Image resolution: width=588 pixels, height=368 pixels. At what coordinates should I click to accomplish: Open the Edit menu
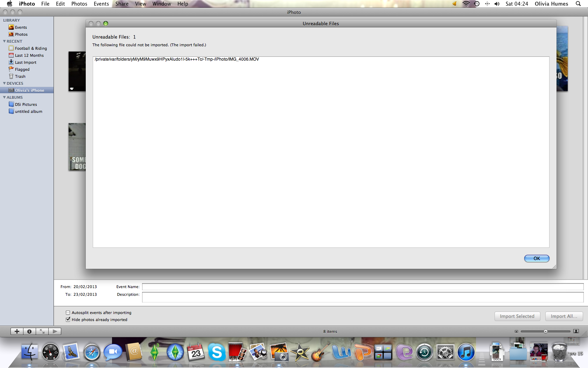pos(60,4)
